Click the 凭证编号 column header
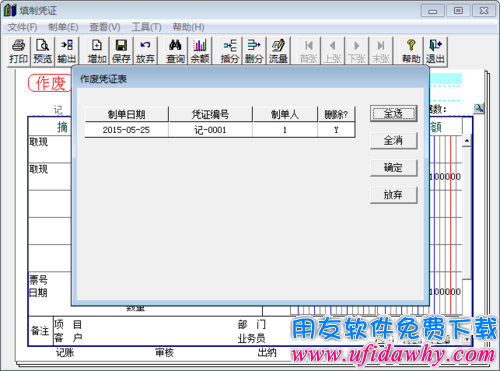Screen dimensions: 500x371 click(x=210, y=114)
